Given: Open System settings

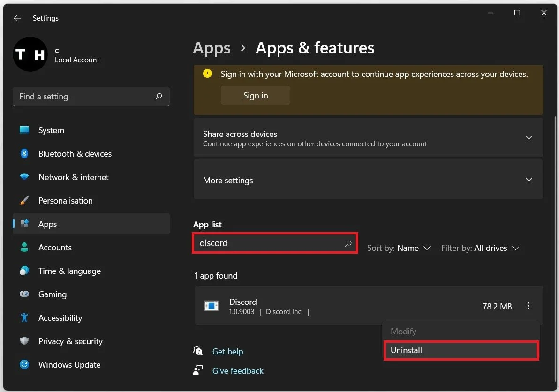Looking at the screenshot, I should click(91, 130).
